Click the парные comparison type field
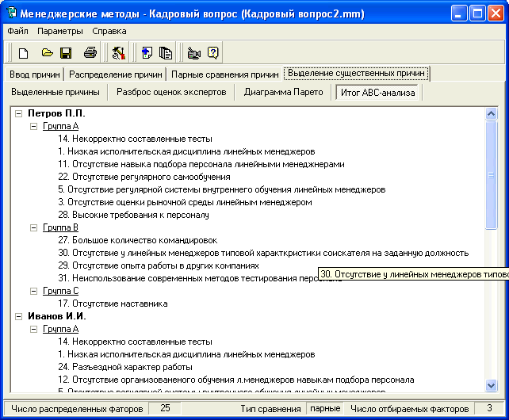Viewport: 509px width, 420px height. tap(325, 408)
